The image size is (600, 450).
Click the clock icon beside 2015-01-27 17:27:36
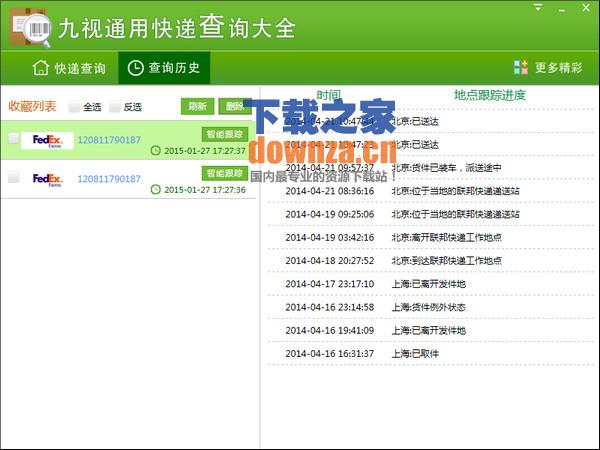[x=155, y=189]
